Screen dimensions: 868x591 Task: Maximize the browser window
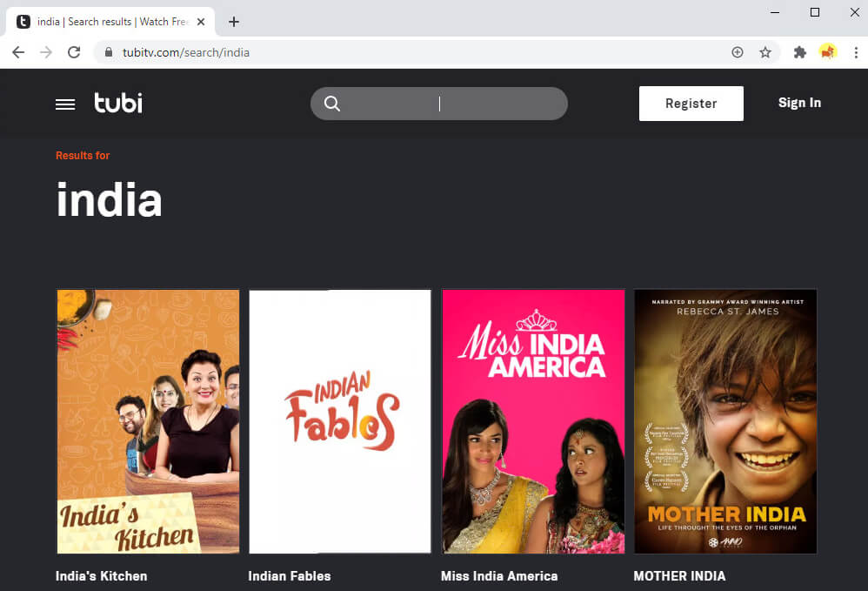coord(815,12)
